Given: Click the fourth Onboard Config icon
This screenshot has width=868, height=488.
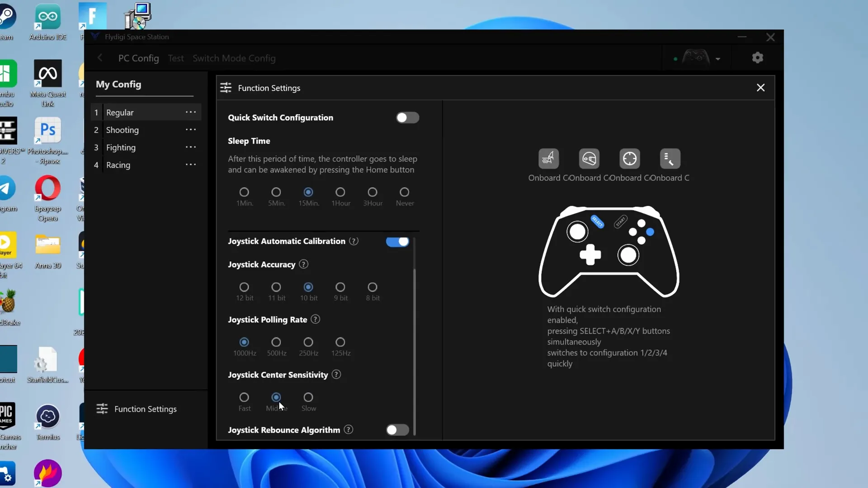Looking at the screenshot, I should click(670, 159).
